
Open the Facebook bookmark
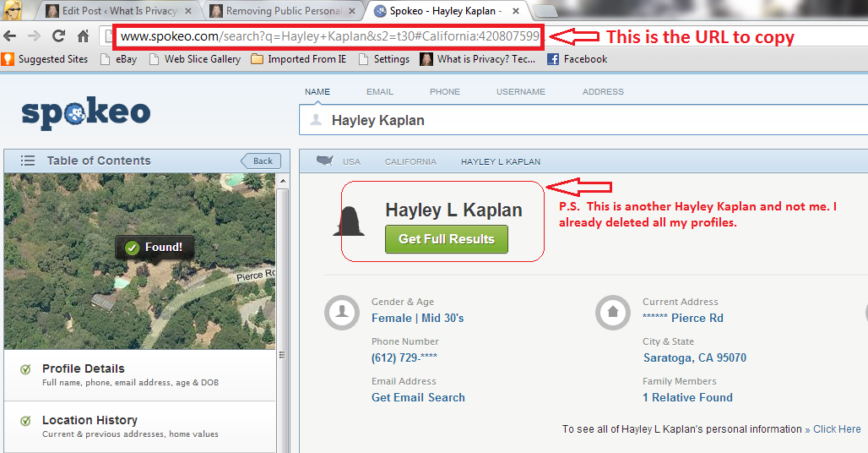point(578,59)
